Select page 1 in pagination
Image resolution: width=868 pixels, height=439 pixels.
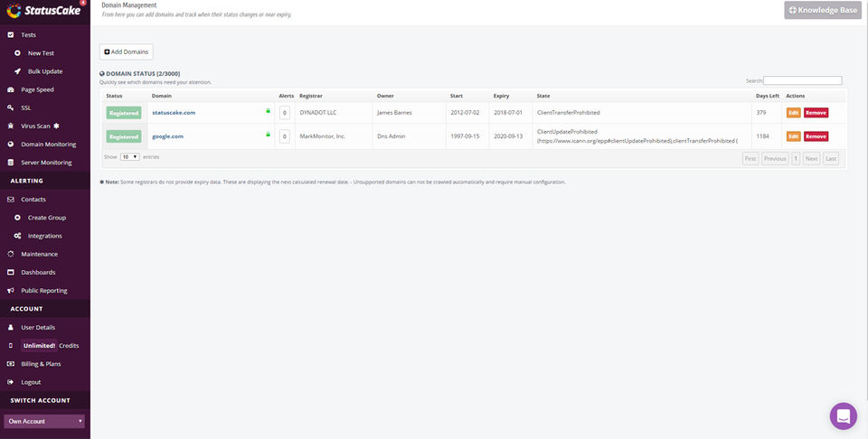796,159
